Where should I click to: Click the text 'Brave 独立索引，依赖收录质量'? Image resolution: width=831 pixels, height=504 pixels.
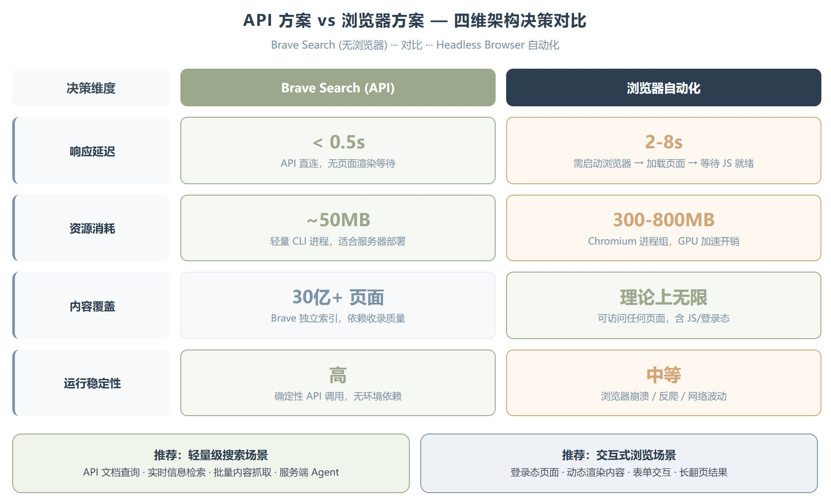click(x=338, y=318)
